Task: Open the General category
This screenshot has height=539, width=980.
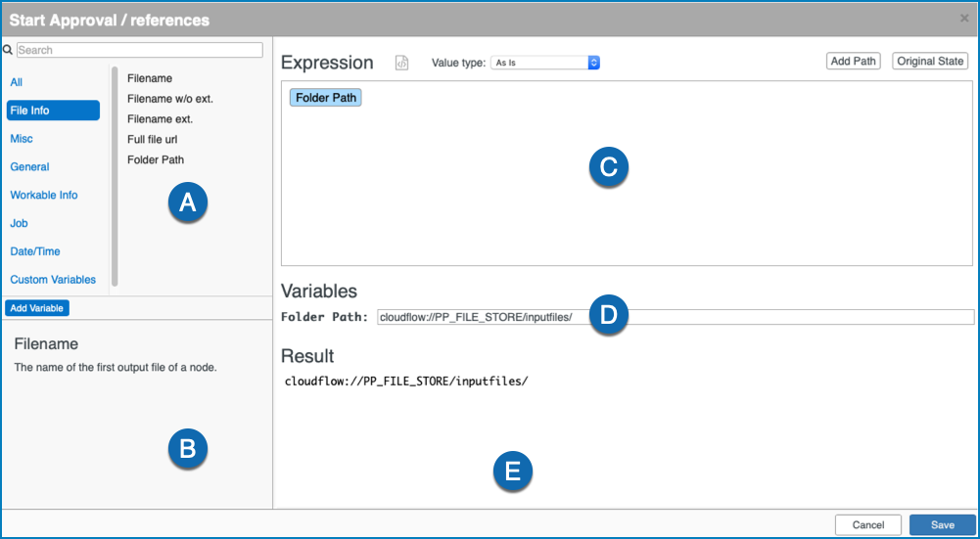Action: click(29, 166)
